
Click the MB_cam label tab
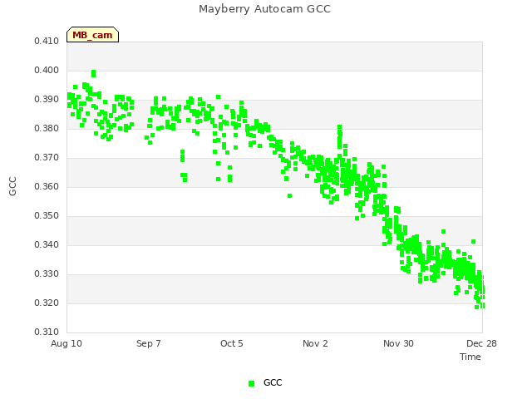point(92,35)
